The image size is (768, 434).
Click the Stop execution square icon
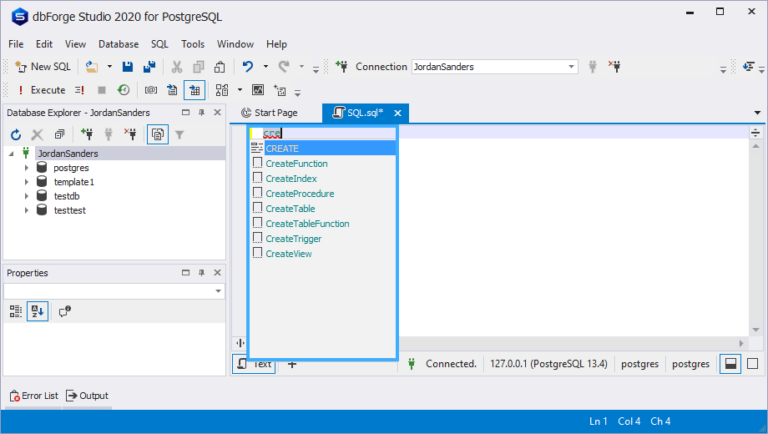(101, 90)
